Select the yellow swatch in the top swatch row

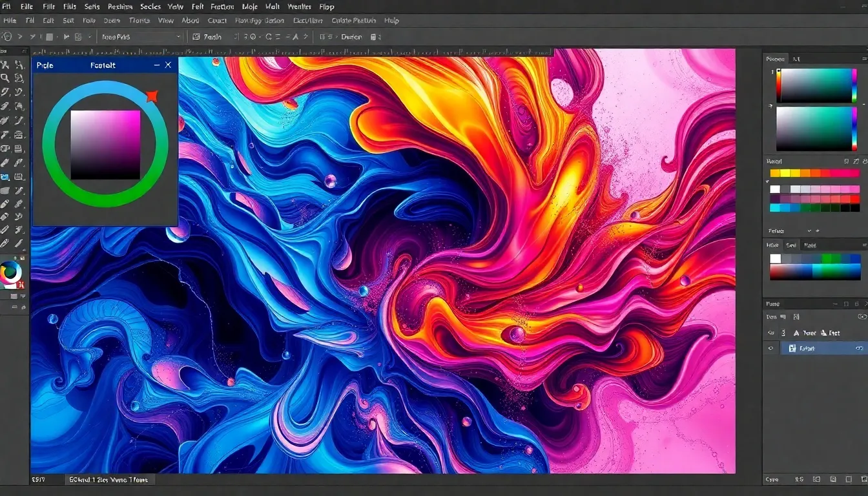pyautogui.click(x=785, y=173)
